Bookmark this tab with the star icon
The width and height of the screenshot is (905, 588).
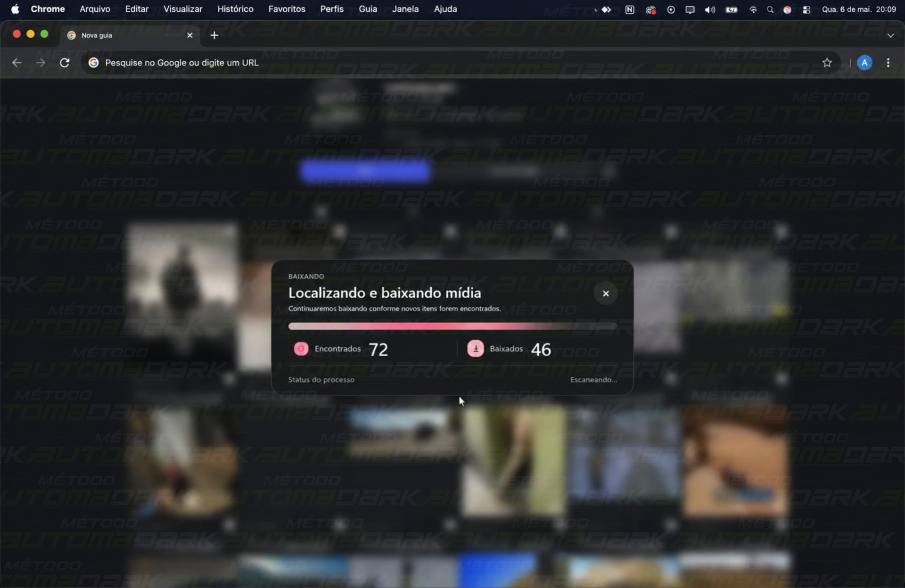click(827, 63)
